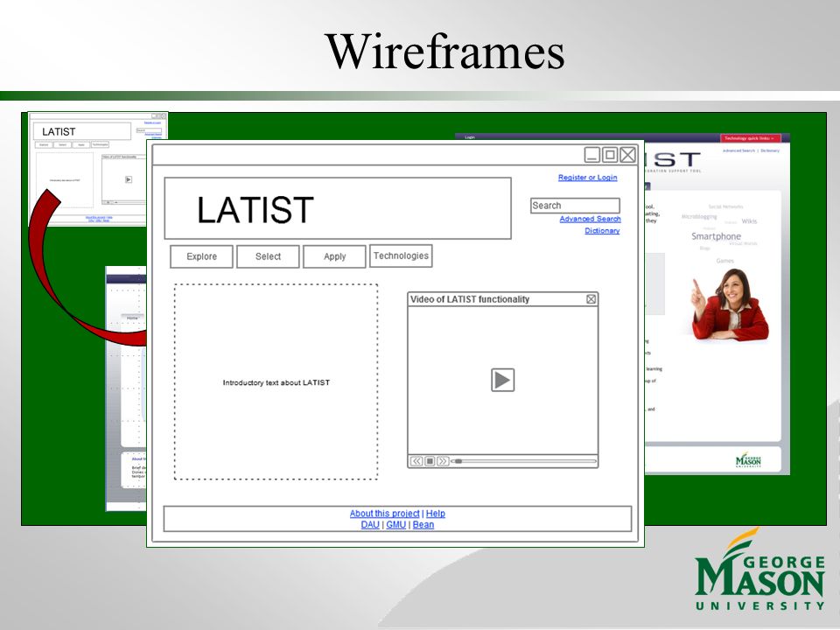Visit the DAU footer link
This screenshot has width=840, height=630.
(x=370, y=524)
